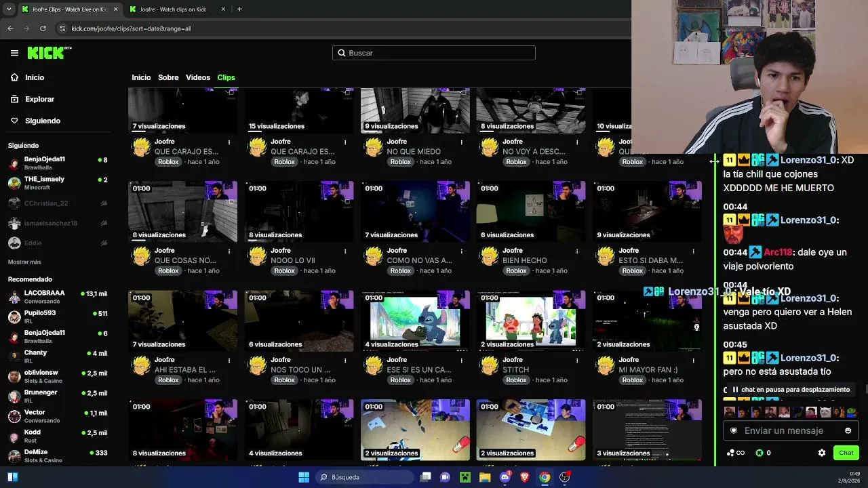
Task: Open options menu for 'BIEN HECHO' clip
Action: (x=577, y=251)
